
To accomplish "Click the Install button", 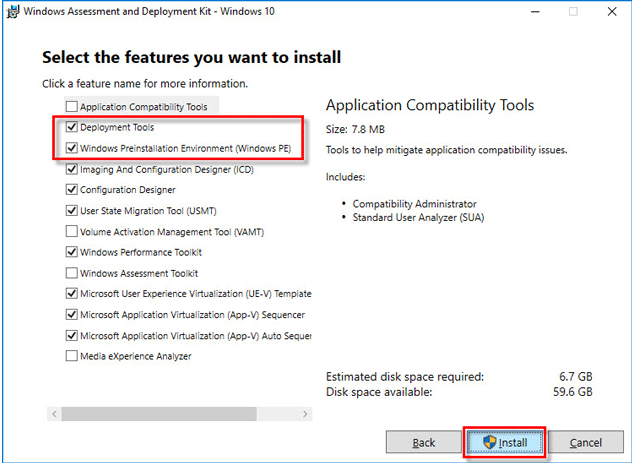I will coord(504,442).
